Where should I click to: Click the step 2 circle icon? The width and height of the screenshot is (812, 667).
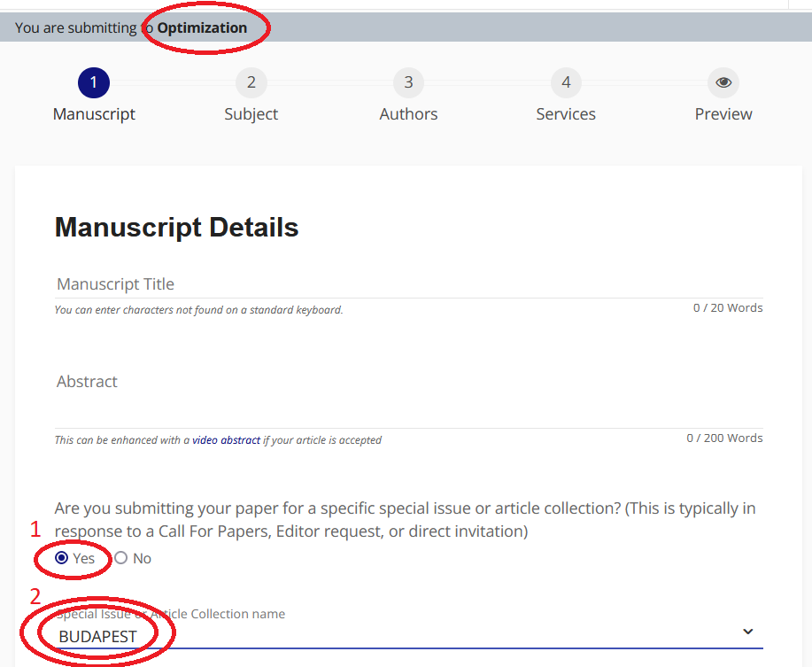(x=251, y=83)
